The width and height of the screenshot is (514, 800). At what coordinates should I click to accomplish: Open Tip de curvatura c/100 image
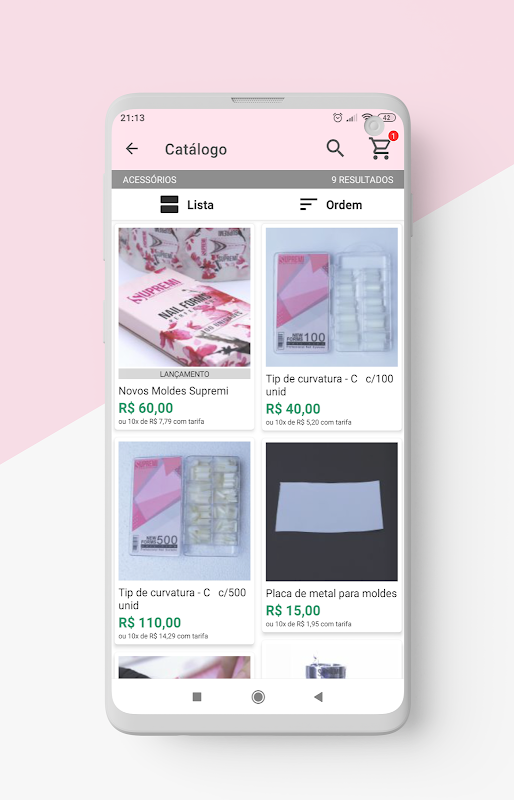pyautogui.click(x=332, y=297)
